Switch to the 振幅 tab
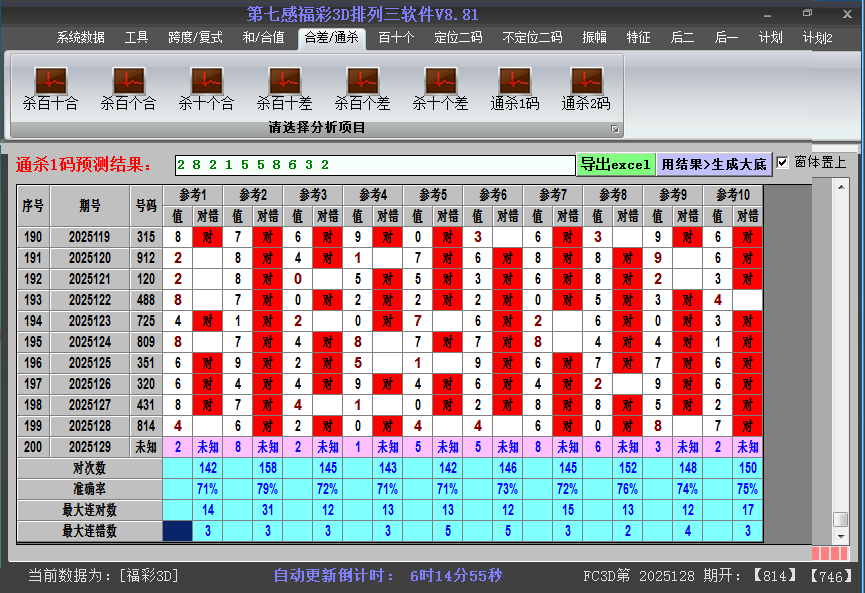Viewport: 865px width, 593px height. click(x=595, y=38)
